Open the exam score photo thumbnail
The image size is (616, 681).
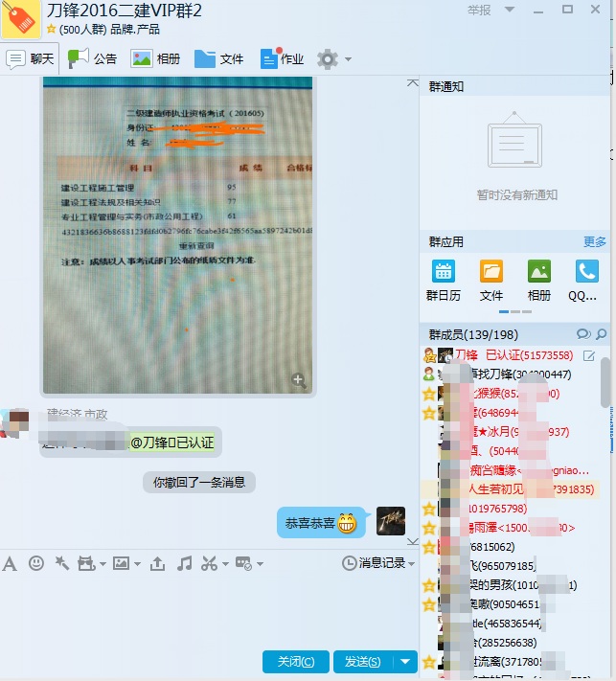(177, 235)
